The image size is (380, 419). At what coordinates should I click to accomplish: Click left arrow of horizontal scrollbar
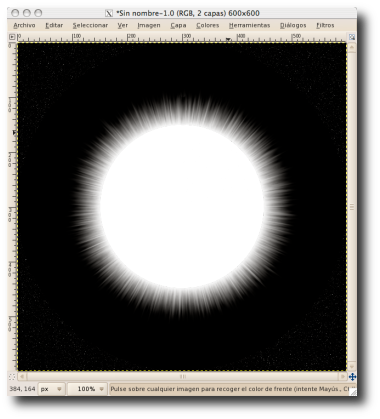[22, 377]
